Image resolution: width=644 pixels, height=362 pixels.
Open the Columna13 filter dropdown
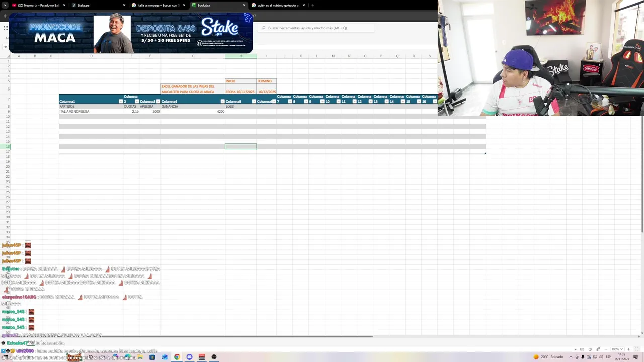pyautogui.click(x=386, y=102)
